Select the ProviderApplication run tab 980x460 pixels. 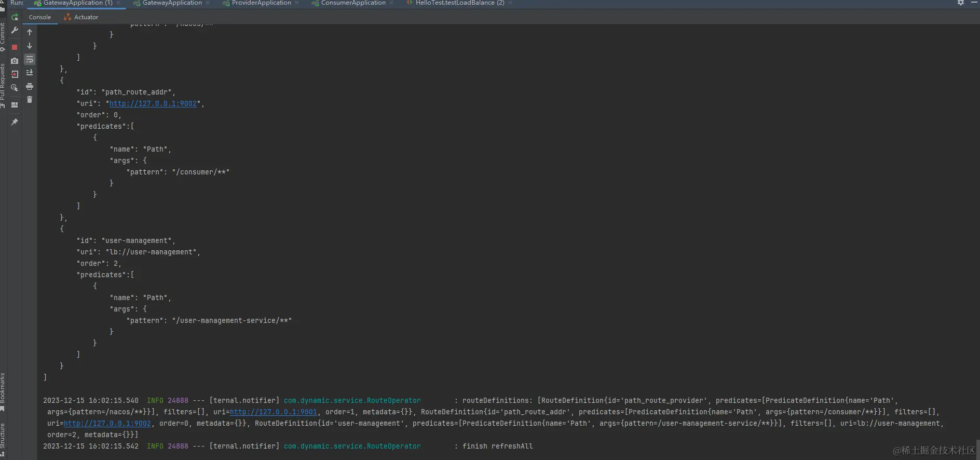[x=256, y=3]
